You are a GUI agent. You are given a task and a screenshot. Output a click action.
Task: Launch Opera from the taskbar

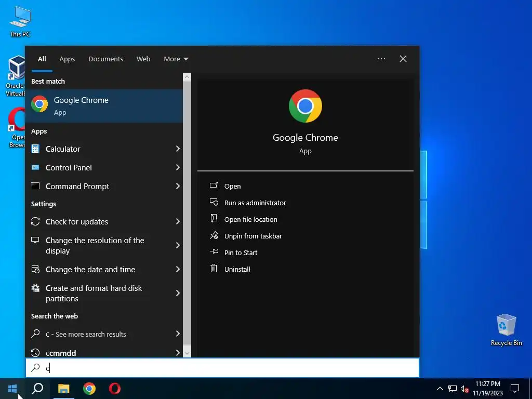click(115, 389)
